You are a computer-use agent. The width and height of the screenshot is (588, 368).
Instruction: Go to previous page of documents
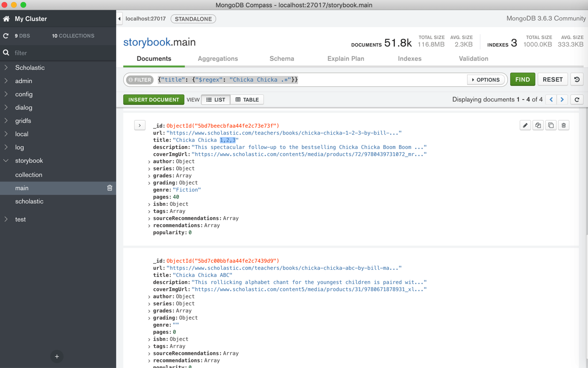[551, 100]
